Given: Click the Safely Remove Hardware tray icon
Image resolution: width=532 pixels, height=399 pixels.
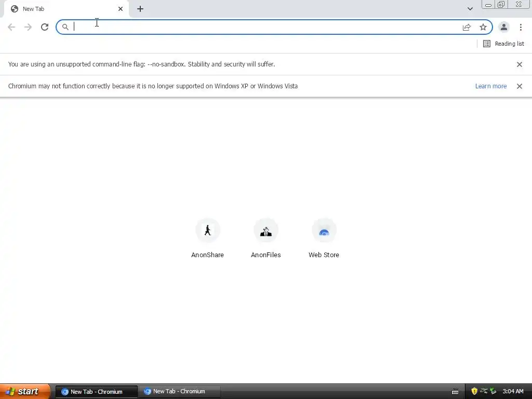Looking at the screenshot, I should tap(494, 391).
